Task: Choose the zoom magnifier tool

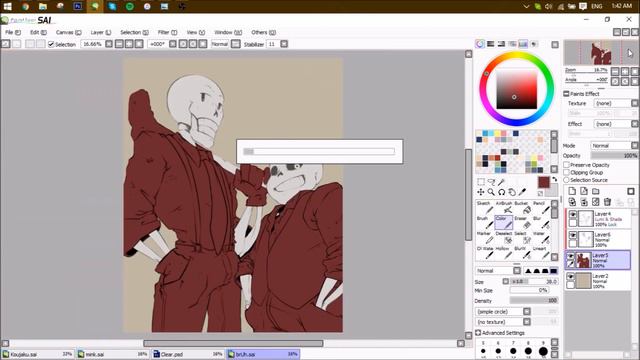Action: (491, 192)
